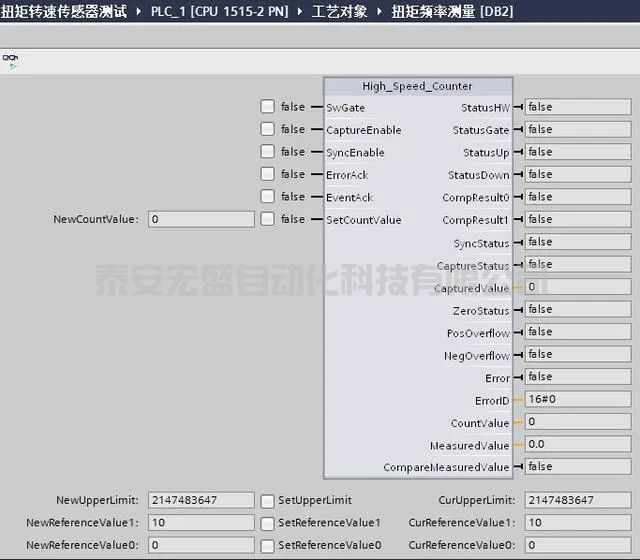Click the NewCountValue input field
Screen dimensions: 640x560
(201, 219)
